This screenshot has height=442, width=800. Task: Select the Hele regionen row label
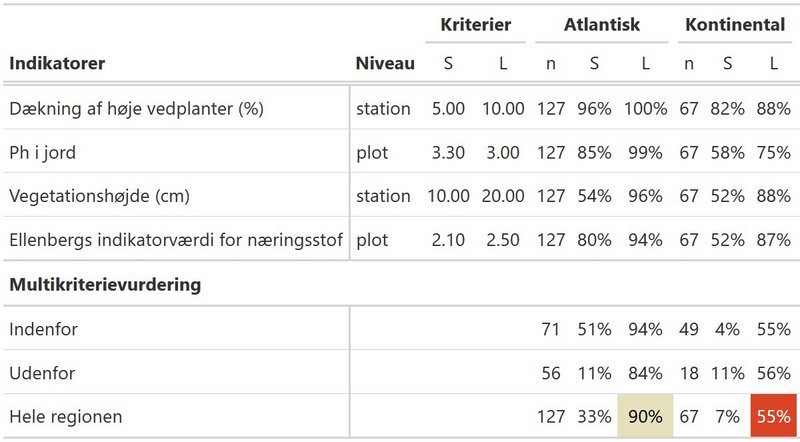pyautogui.click(x=66, y=416)
